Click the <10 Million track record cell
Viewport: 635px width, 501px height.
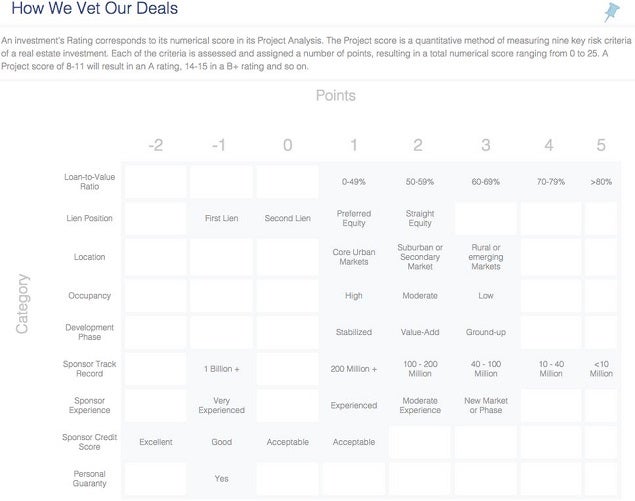(x=601, y=369)
